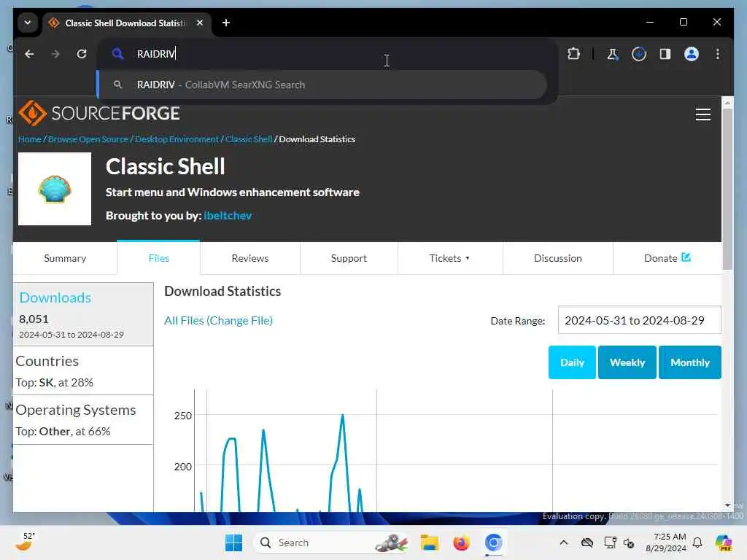Switch to the Summary tab

coord(65,258)
